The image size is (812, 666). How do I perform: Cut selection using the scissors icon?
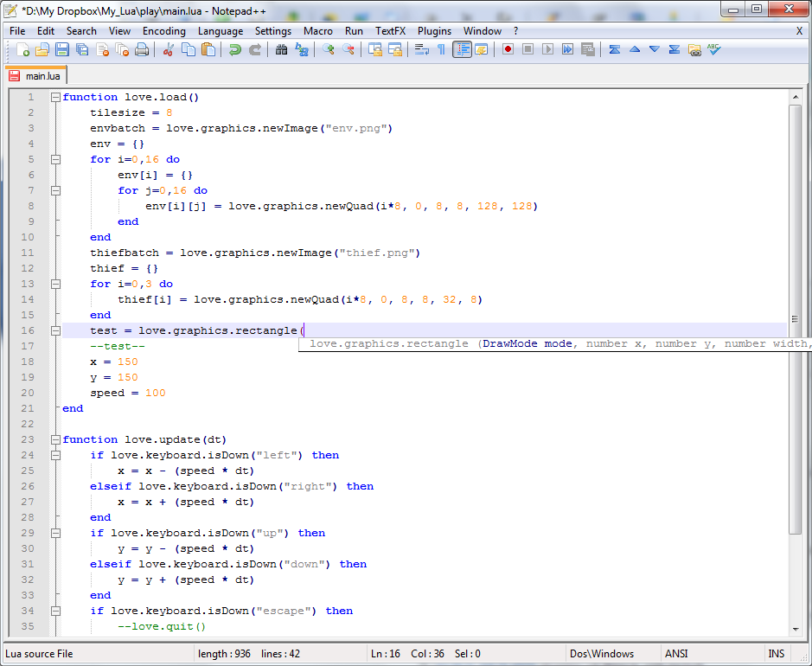point(169,50)
